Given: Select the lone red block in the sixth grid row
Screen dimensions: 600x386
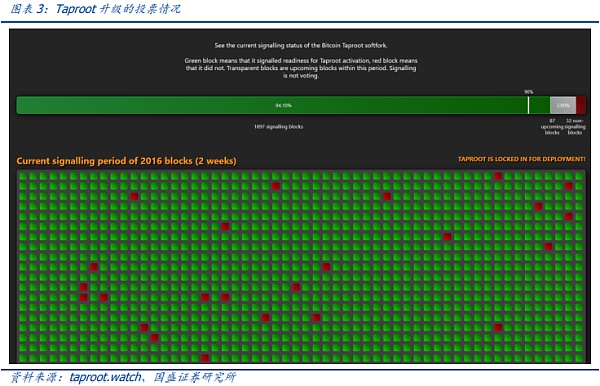Looking at the screenshot, I should pos(225,226).
